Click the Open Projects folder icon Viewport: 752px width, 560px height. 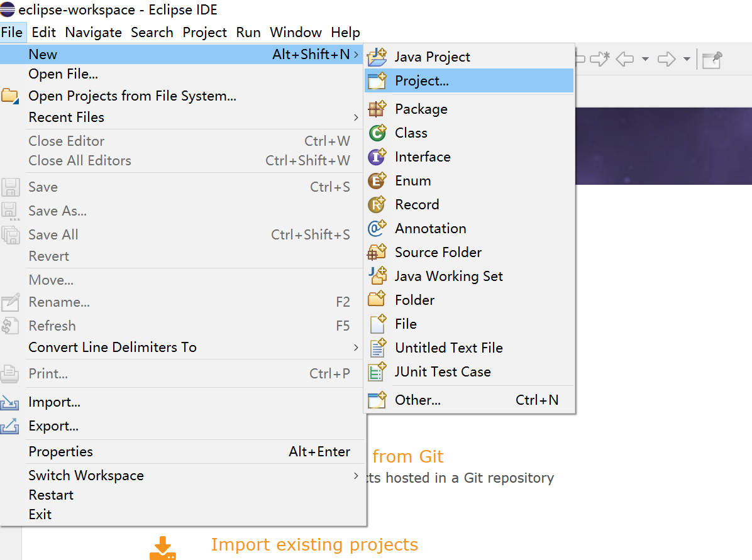click(10, 96)
